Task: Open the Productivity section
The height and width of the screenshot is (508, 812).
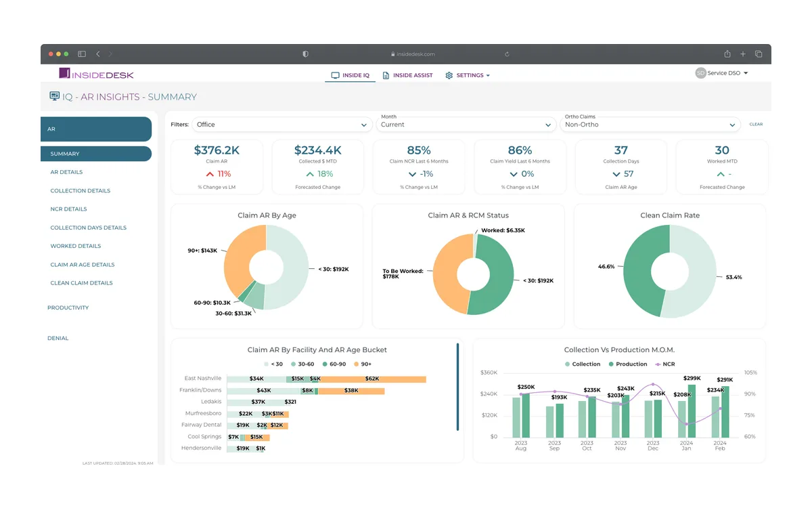Action: 68,308
